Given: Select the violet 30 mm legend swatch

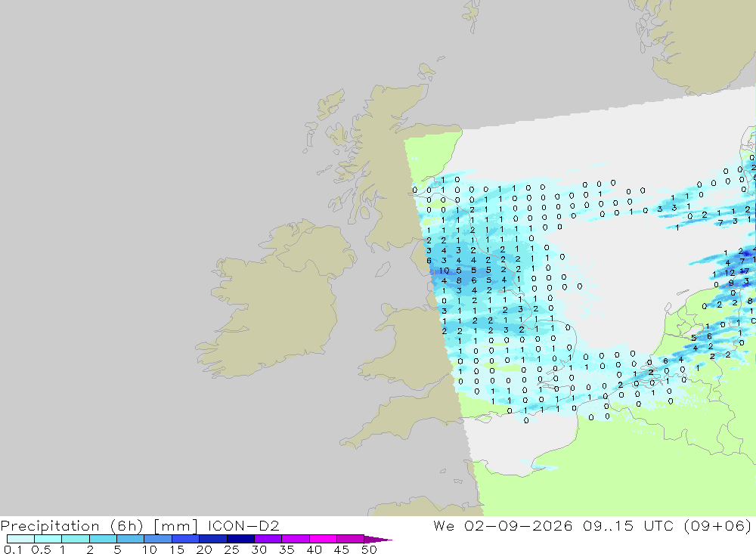Looking at the screenshot, I should (268, 539).
